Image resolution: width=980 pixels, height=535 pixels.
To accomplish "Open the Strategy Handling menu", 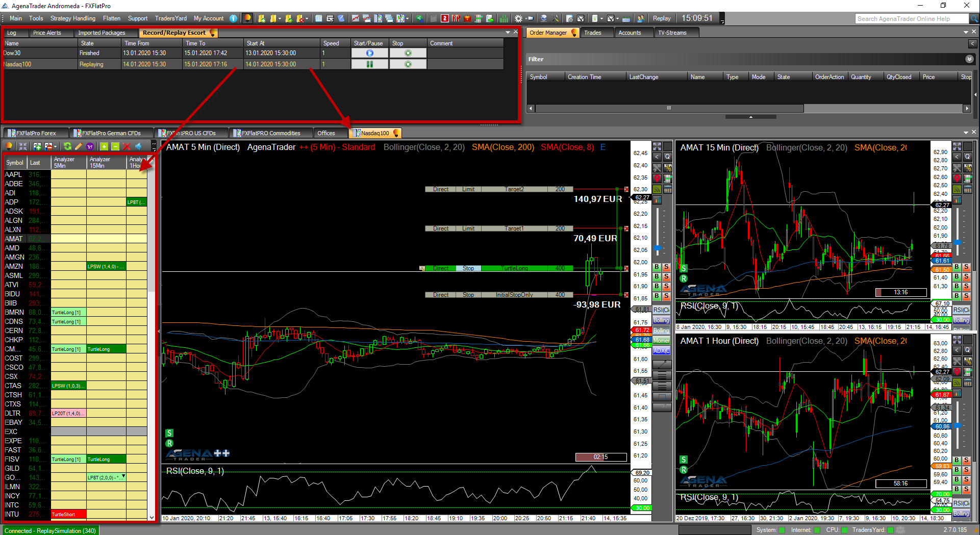I will 72,18.
